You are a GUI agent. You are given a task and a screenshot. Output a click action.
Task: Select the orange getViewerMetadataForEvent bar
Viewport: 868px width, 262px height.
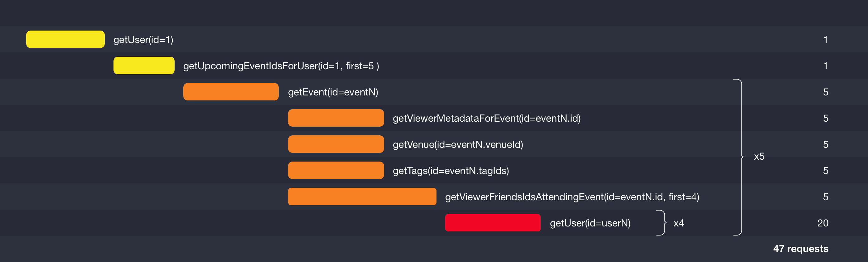[335, 118]
